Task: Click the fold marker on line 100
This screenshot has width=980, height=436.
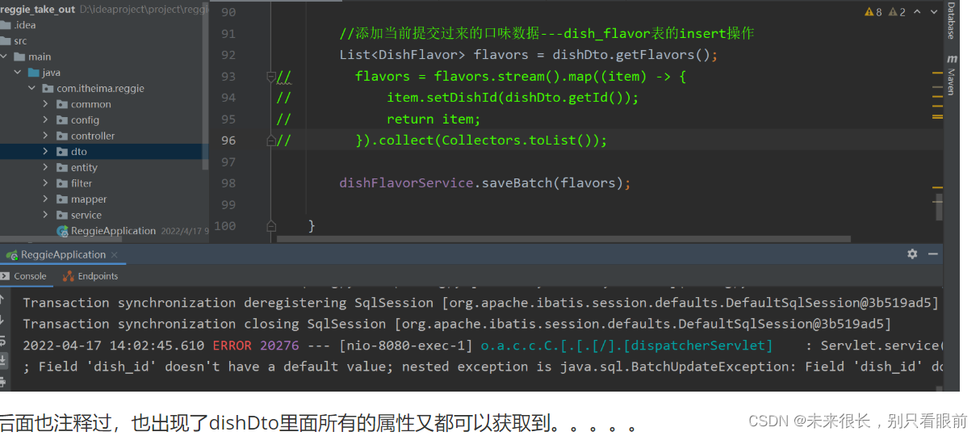Action: tap(271, 226)
